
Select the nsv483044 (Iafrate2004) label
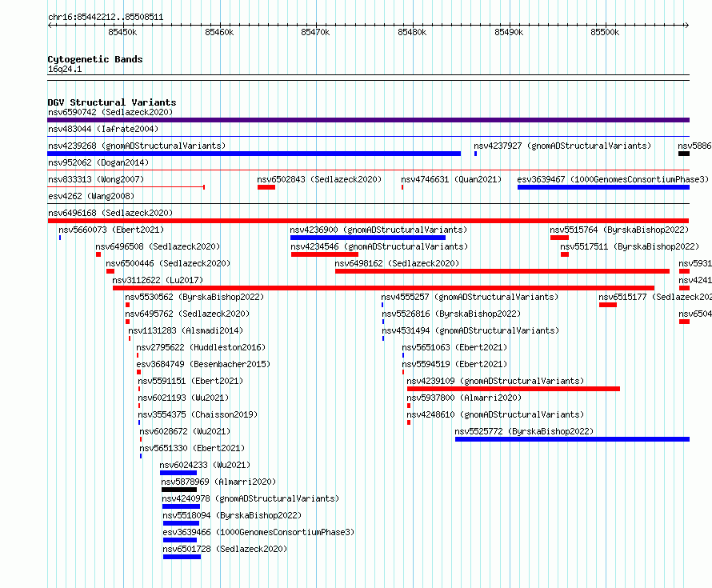(x=103, y=129)
